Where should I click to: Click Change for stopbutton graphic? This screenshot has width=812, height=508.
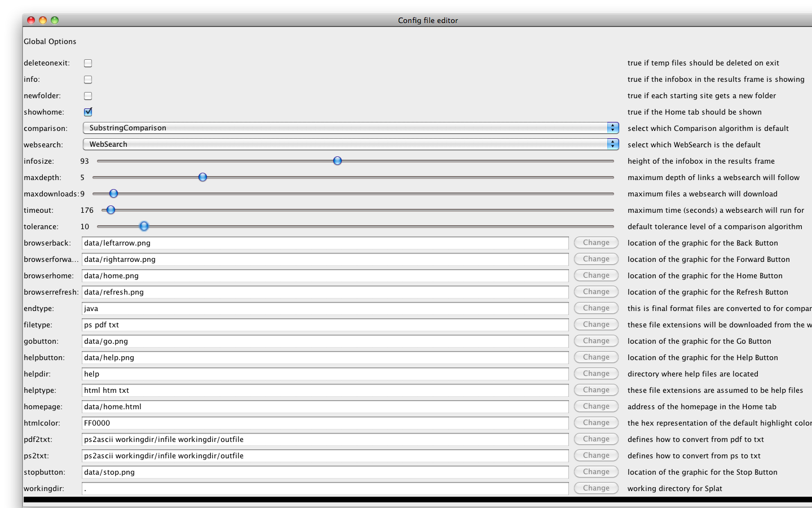pos(596,472)
